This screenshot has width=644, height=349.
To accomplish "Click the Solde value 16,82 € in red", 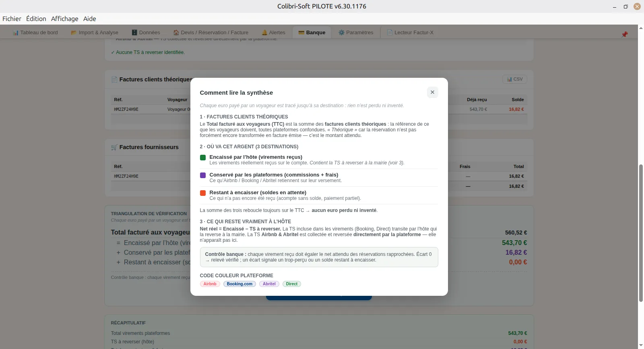I will pos(516,109).
